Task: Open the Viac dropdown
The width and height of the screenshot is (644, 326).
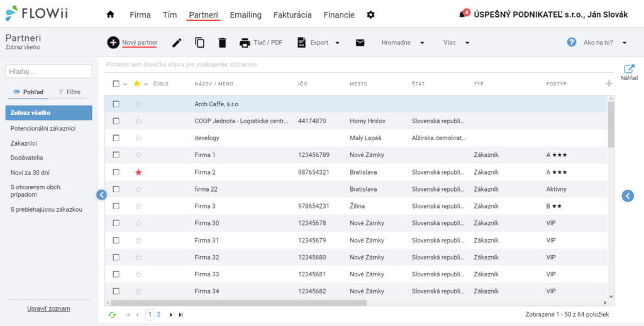Action: click(456, 43)
